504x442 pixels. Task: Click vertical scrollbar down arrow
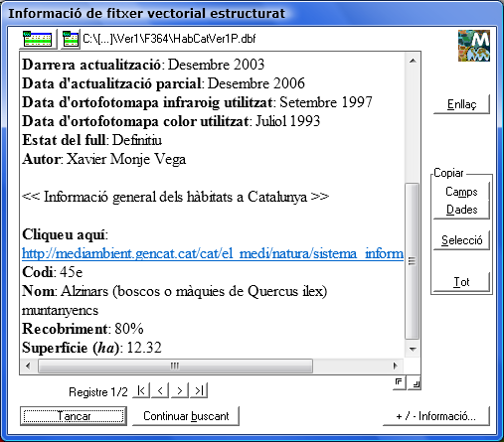click(413, 349)
